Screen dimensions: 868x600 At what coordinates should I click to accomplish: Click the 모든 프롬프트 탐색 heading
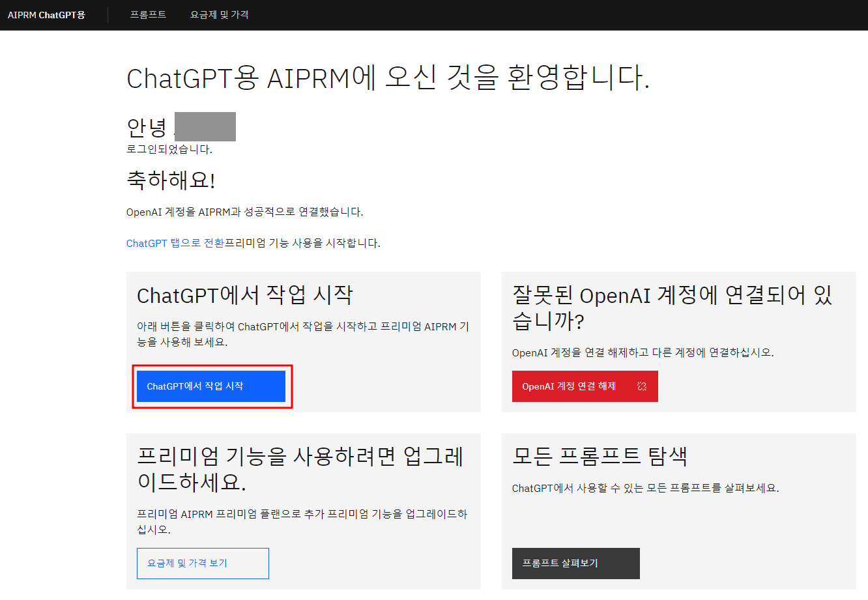coord(600,456)
